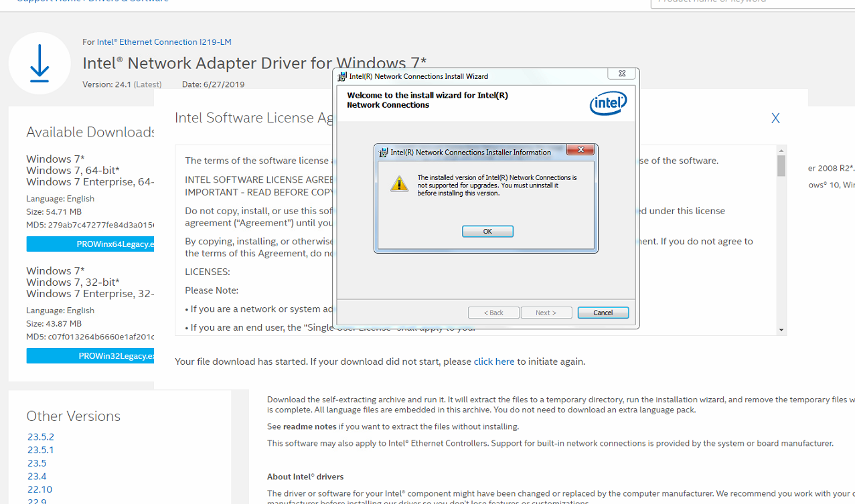Screen dimensions: 855x504
Task: Open version 23.4 link
Action: click(37, 477)
